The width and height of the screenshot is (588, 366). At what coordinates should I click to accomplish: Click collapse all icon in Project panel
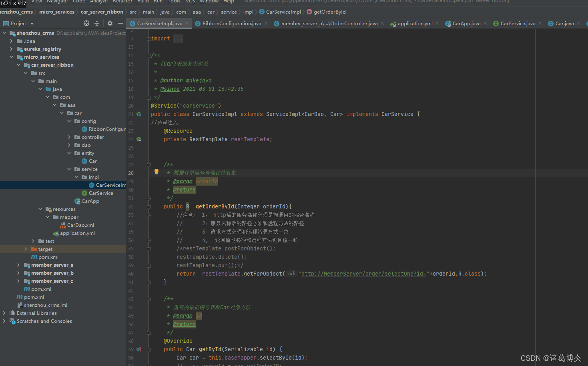(x=97, y=24)
